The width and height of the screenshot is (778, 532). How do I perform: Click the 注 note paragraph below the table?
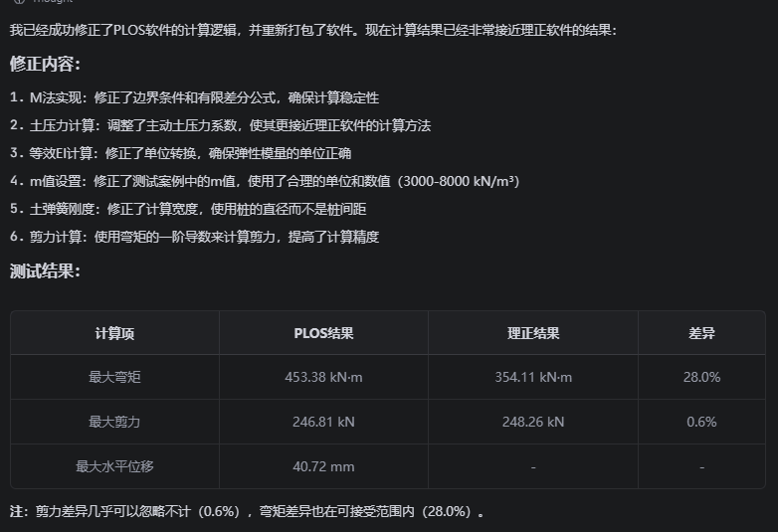pyautogui.click(x=247, y=511)
